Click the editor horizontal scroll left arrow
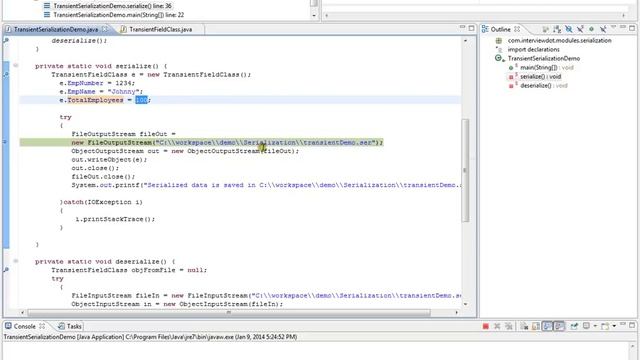The height and width of the screenshot is (360, 640). [22, 313]
